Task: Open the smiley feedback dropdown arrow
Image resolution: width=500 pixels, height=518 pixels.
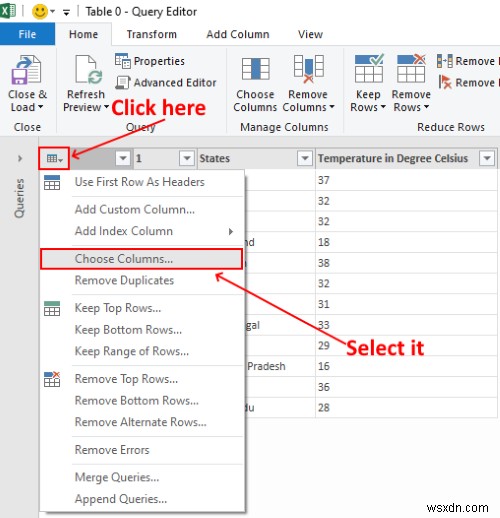Action: click(53, 12)
